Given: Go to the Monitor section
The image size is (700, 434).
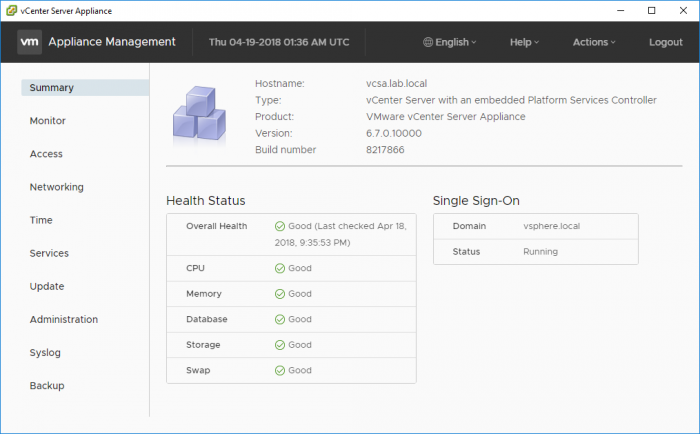Looking at the screenshot, I should [48, 121].
